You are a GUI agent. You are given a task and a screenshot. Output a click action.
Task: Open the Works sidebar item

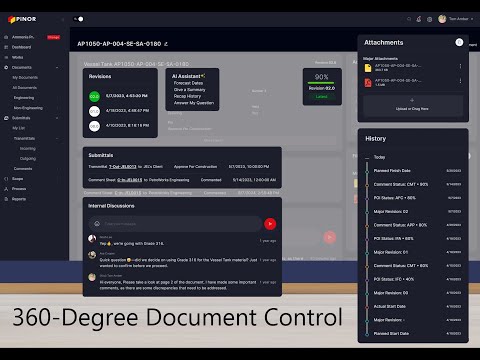click(x=18, y=57)
